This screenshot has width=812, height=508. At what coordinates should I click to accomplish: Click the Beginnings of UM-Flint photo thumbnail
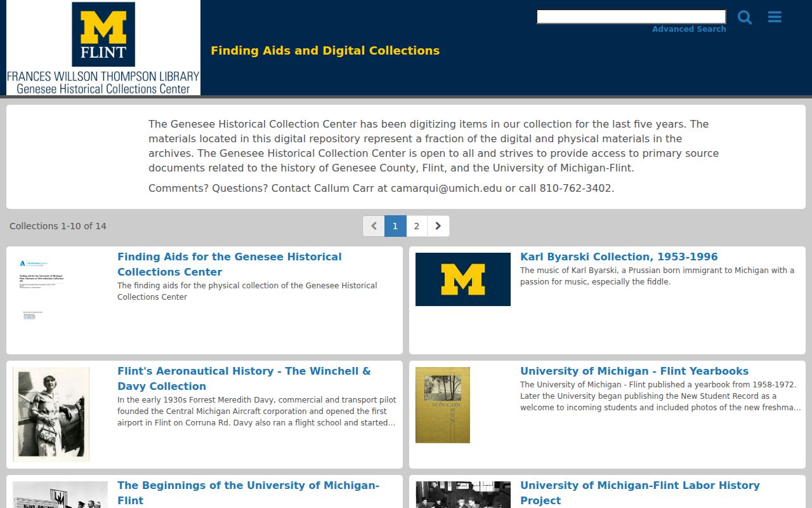(x=60, y=495)
